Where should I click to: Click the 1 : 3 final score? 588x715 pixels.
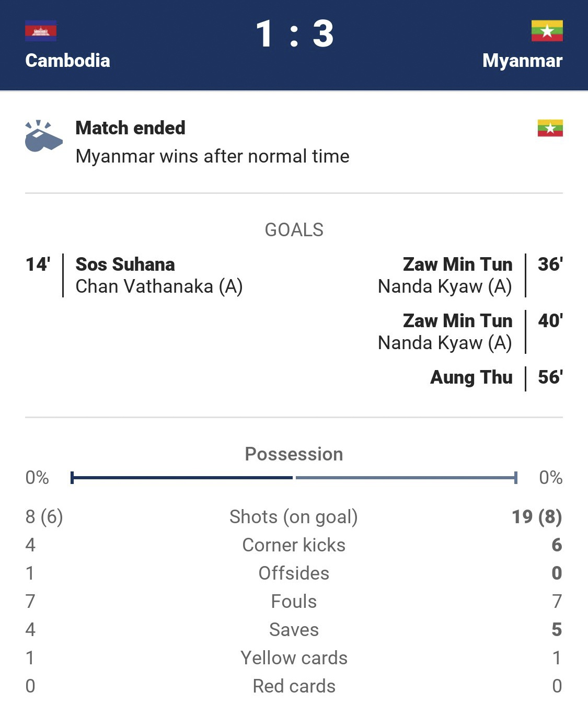(294, 34)
